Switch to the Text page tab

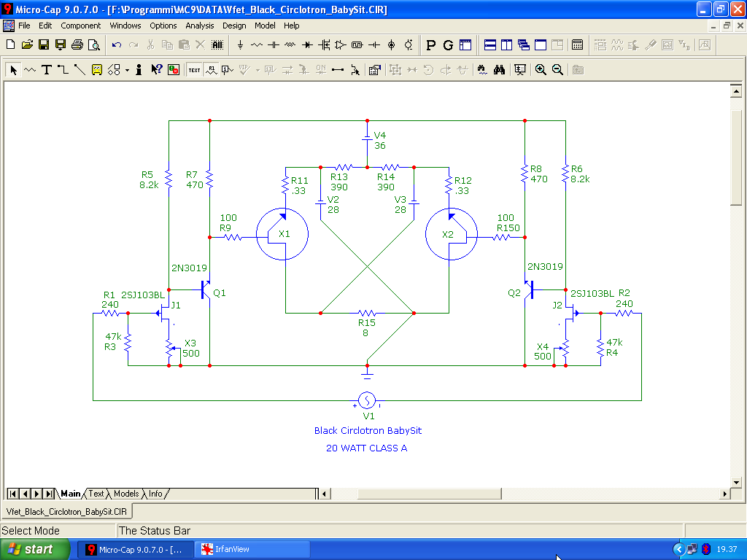click(96, 494)
